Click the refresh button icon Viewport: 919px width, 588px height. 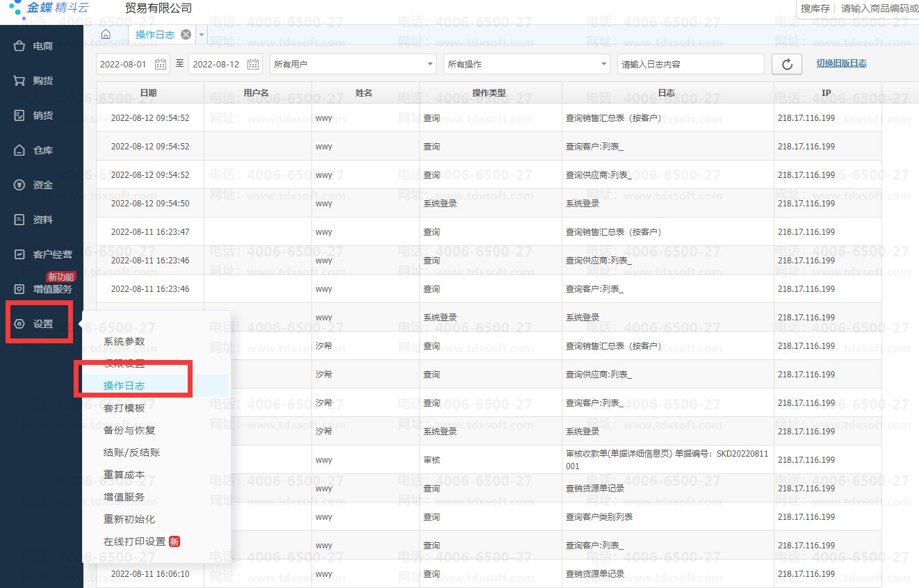[x=787, y=64]
